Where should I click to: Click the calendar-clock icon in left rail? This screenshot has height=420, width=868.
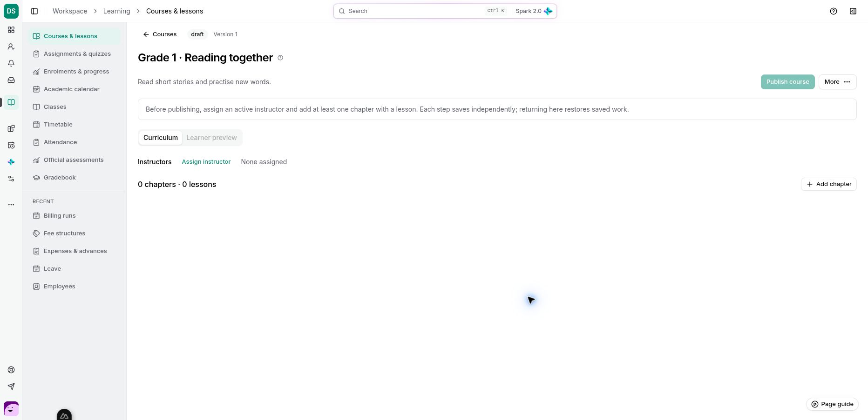tap(11, 145)
